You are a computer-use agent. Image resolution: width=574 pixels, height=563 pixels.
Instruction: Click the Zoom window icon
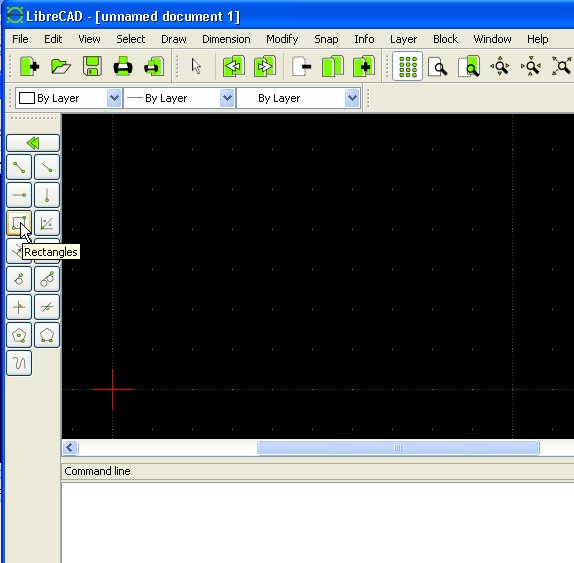pos(469,67)
